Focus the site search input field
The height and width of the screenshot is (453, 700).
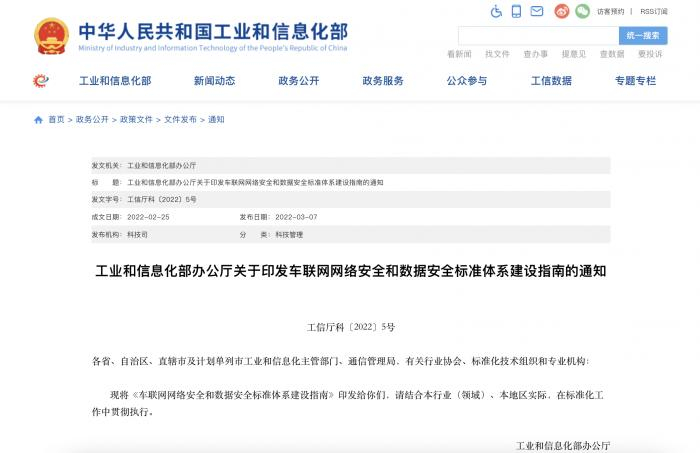tap(538, 36)
